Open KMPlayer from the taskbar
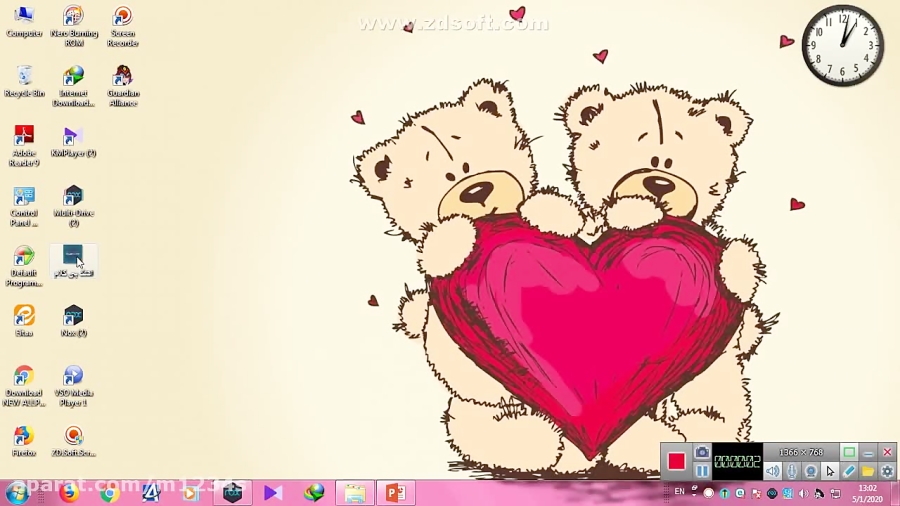Image resolution: width=900 pixels, height=506 pixels. (273, 493)
